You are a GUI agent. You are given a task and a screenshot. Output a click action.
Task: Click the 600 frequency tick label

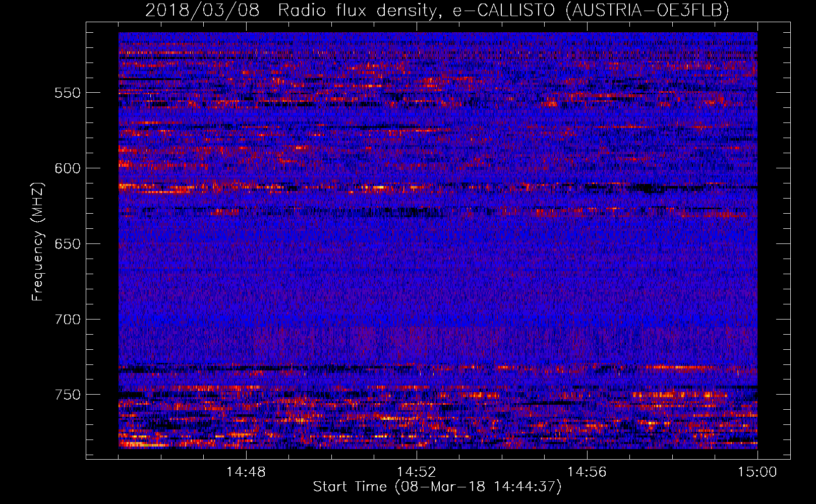68,168
